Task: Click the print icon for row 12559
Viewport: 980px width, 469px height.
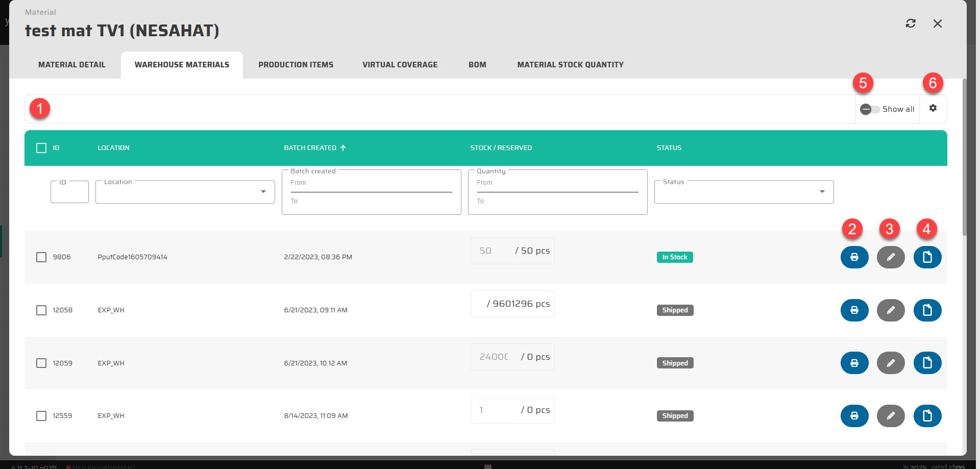Action: (854, 416)
